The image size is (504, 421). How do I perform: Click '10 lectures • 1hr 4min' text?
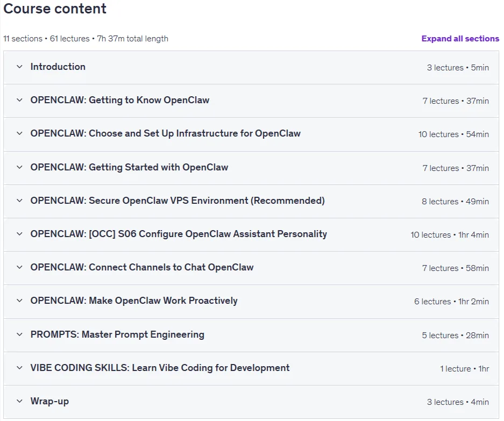pos(450,235)
